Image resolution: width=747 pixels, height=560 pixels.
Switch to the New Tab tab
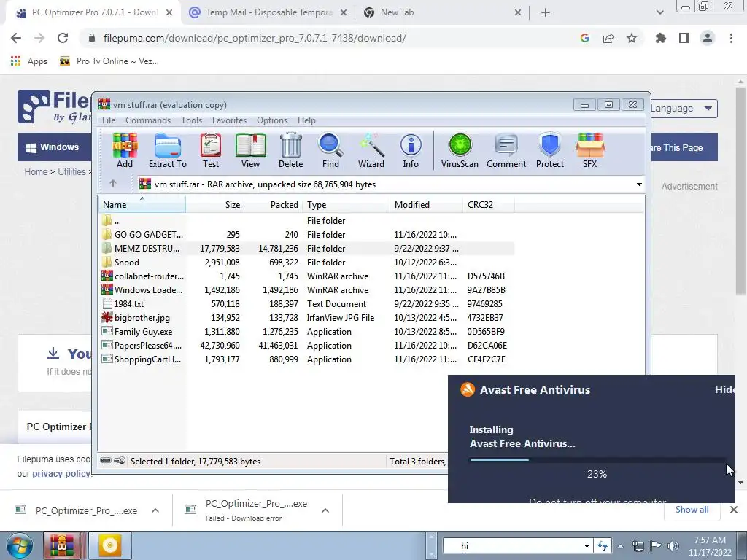(441, 12)
